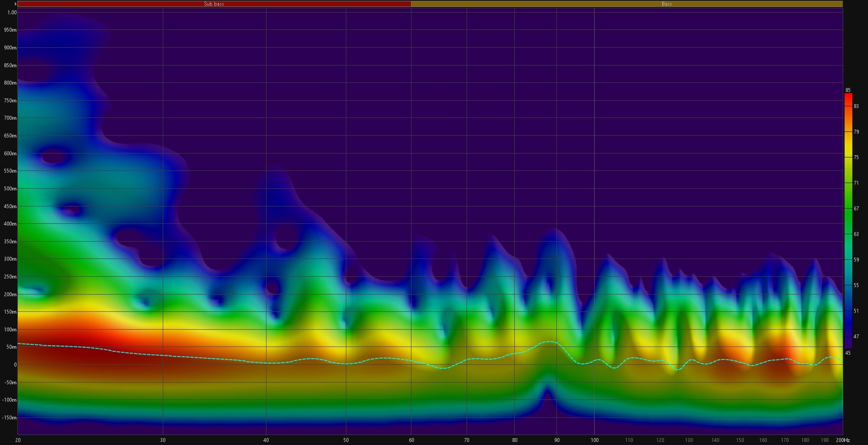Click the 40 Hz frequency axis label

click(266, 440)
